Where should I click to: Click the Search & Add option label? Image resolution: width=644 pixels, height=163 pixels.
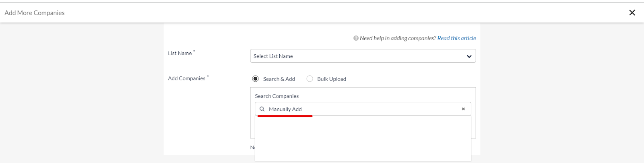click(x=279, y=79)
